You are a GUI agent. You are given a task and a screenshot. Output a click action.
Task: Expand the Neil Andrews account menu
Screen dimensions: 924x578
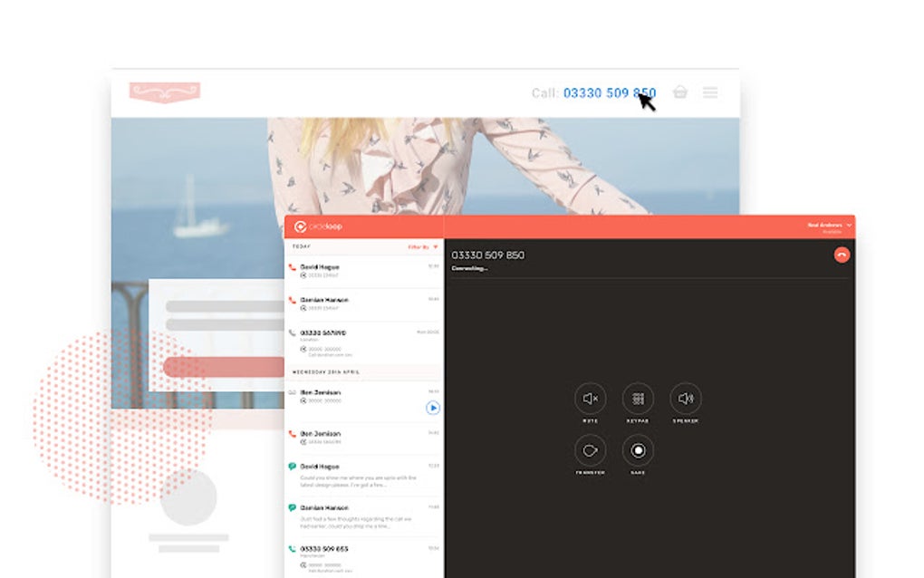(827, 226)
